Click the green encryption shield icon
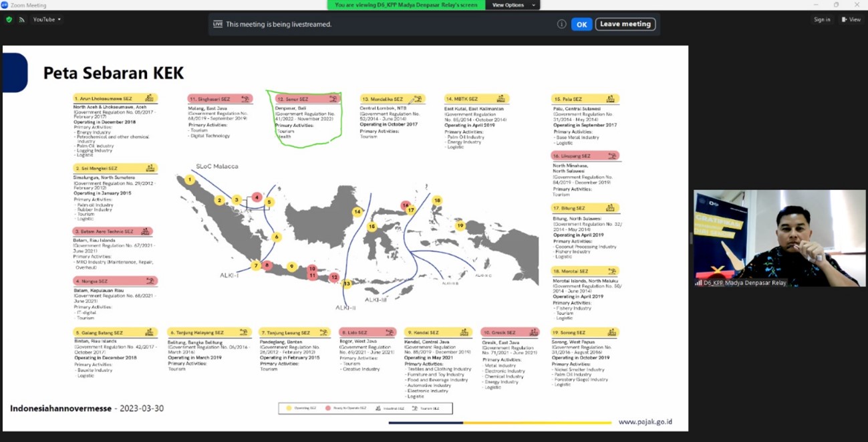This screenshot has width=868, height=442. click(x=9, y=19)
